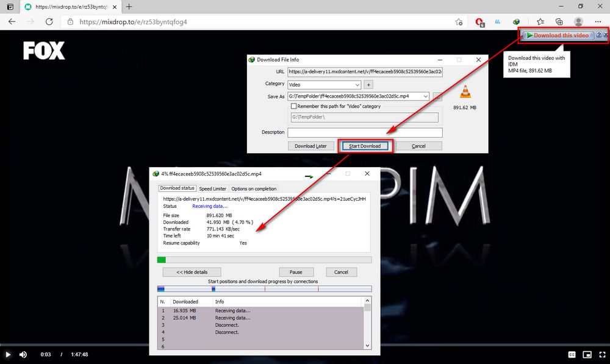Close the Download File Info dialog
The height and width of the screenshot is (364, 610).
coord(478,60)
